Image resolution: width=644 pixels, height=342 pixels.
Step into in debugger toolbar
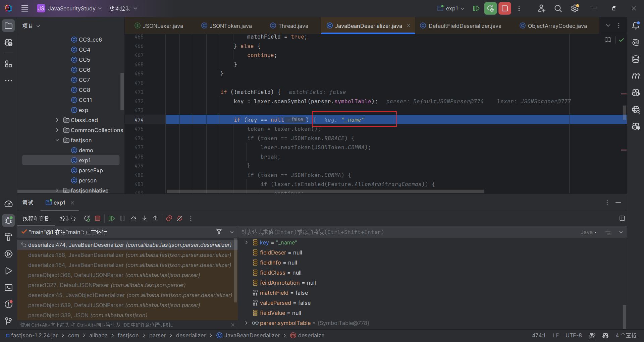point(144,219)
